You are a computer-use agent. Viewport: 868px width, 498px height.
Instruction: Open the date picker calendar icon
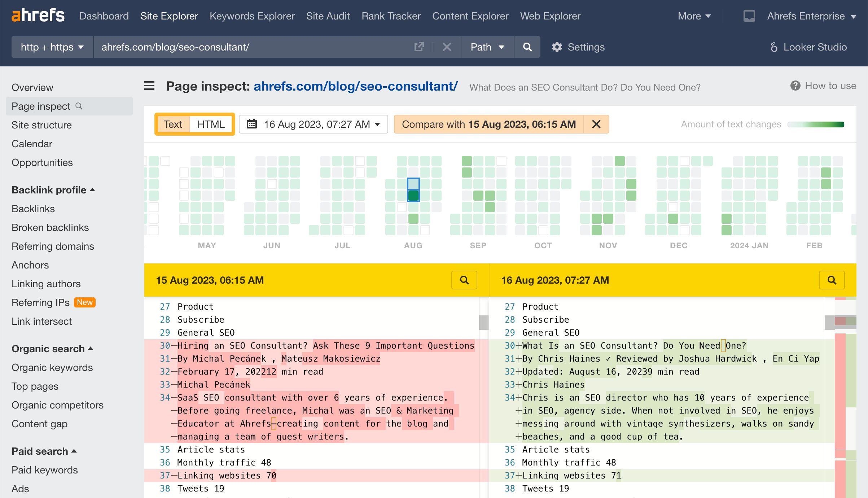pyautogui.click(x=253, y=124)
